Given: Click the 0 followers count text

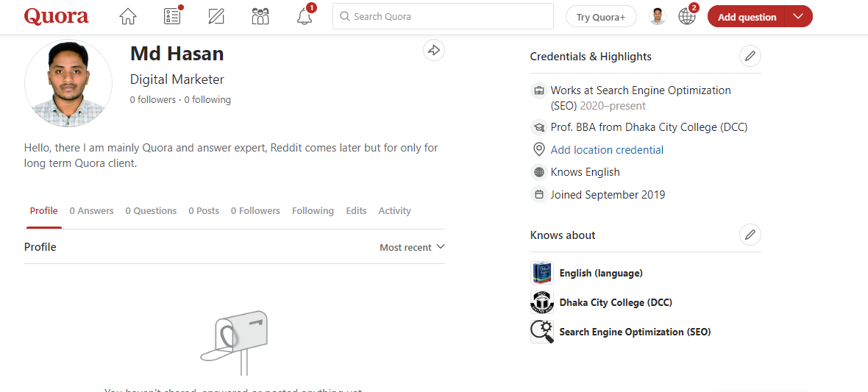Looking at the screenshot, I should (x=153, y=100).
